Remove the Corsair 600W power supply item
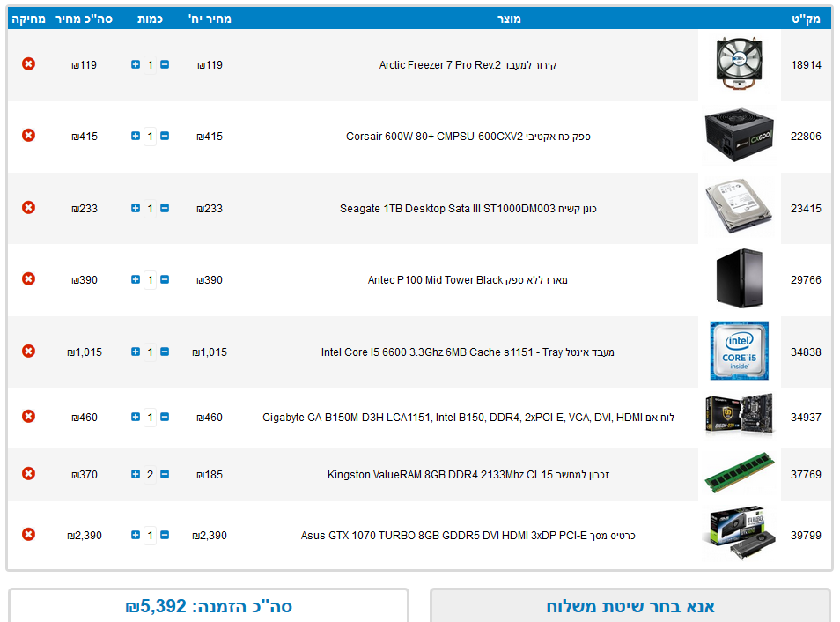This screenshot has height=622, width=840. 28,135
